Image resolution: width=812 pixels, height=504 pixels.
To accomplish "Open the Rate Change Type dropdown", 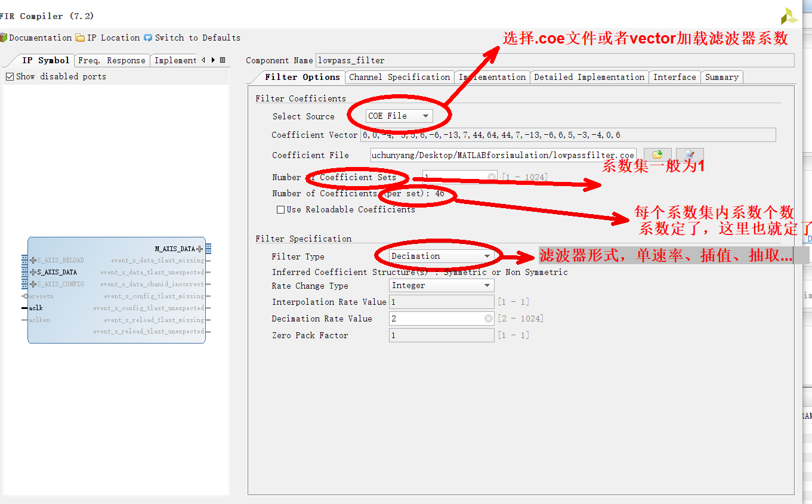I will coord(441,286).
